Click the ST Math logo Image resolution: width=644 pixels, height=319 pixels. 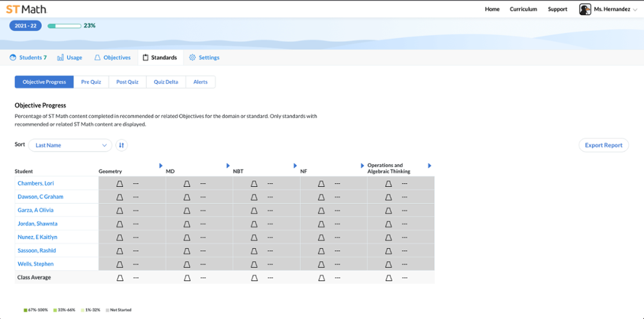(x=26, y=9)
